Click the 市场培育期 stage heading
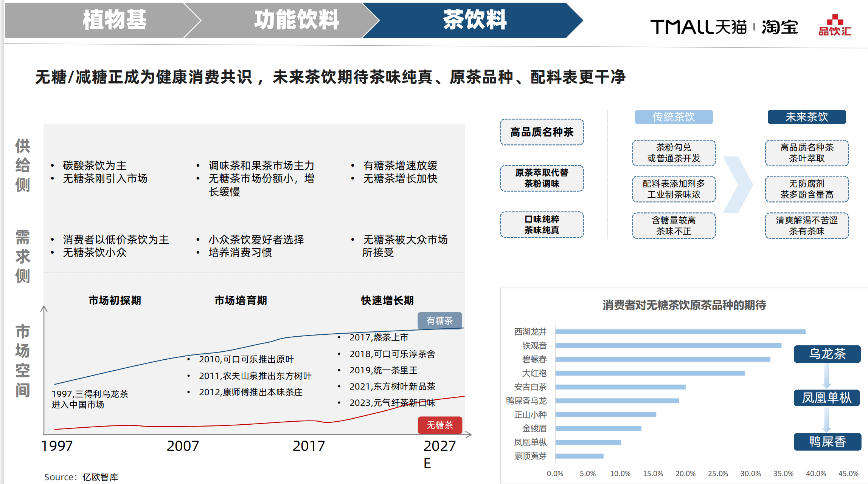The width and height of the screenshot is (868, 484). (x=241, y=300)
